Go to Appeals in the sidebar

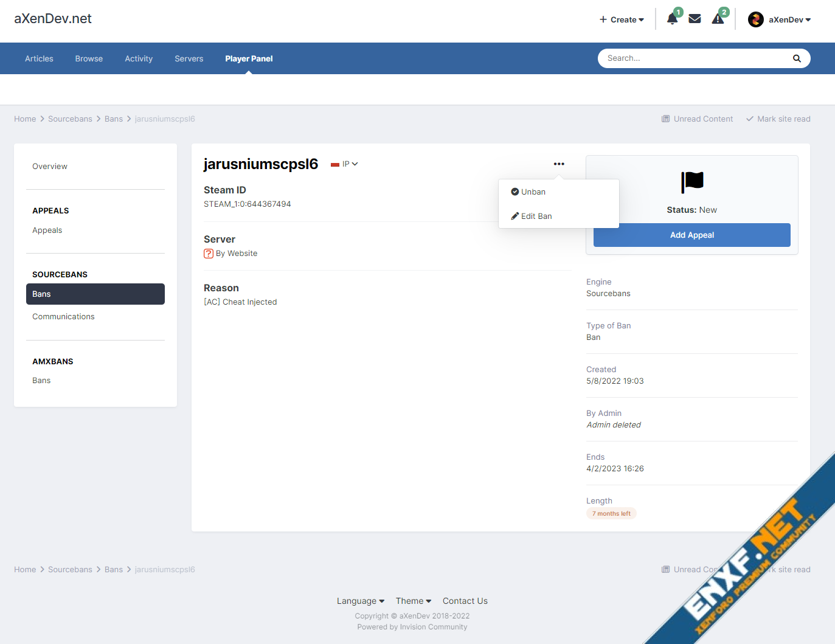coord(47,230)
